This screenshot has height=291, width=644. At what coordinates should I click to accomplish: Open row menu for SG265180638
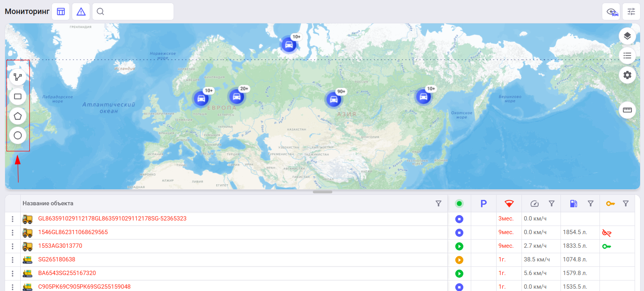click(x=12, y=260)
